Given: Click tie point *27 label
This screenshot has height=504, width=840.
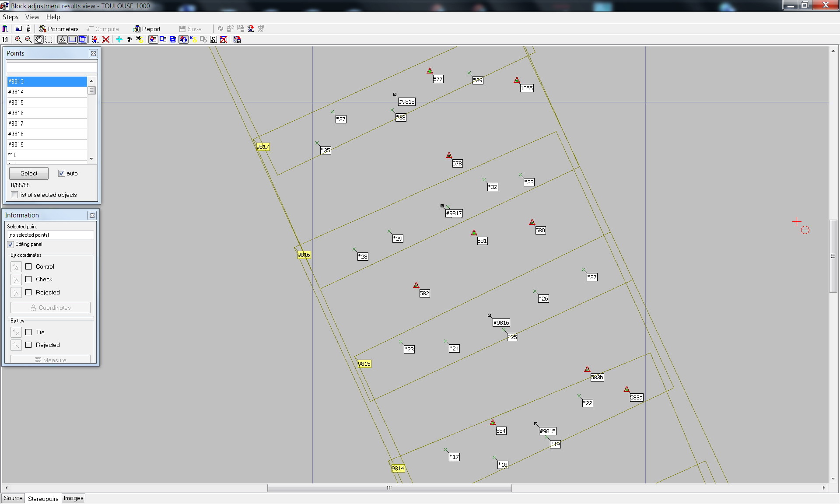Looking at the screenshot, I should [592, 277].
